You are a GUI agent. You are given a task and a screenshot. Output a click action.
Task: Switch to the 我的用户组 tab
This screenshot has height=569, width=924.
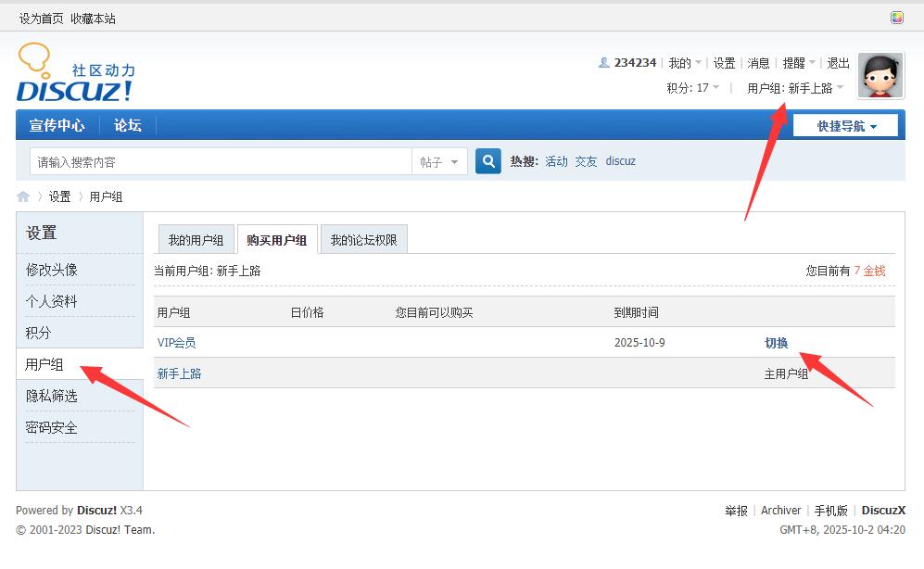pos(196,240)
